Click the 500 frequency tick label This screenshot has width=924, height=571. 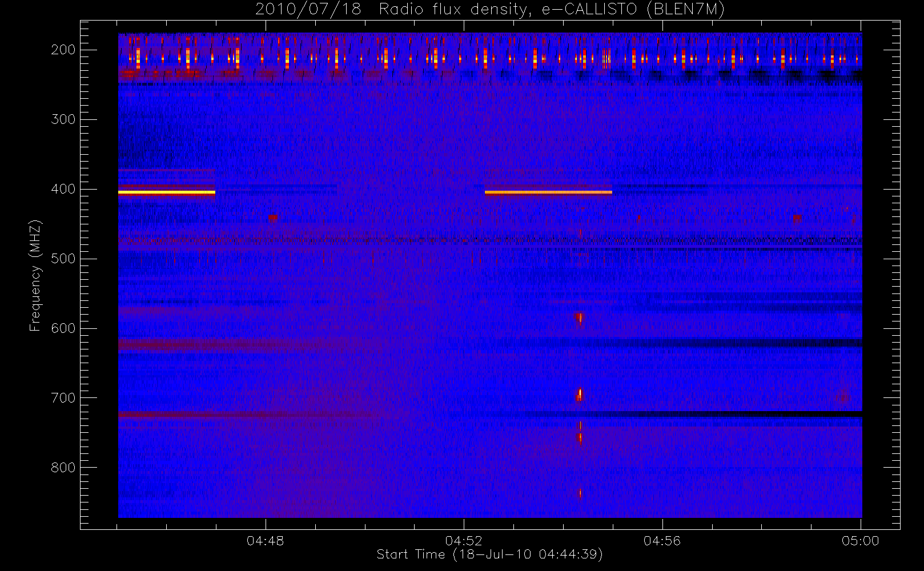pos(63,259)
